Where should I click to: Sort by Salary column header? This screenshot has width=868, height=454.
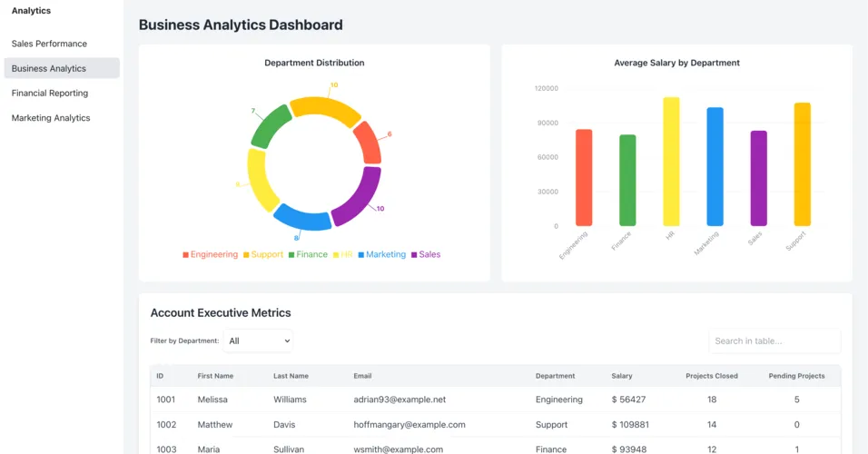tap(622, 376)
